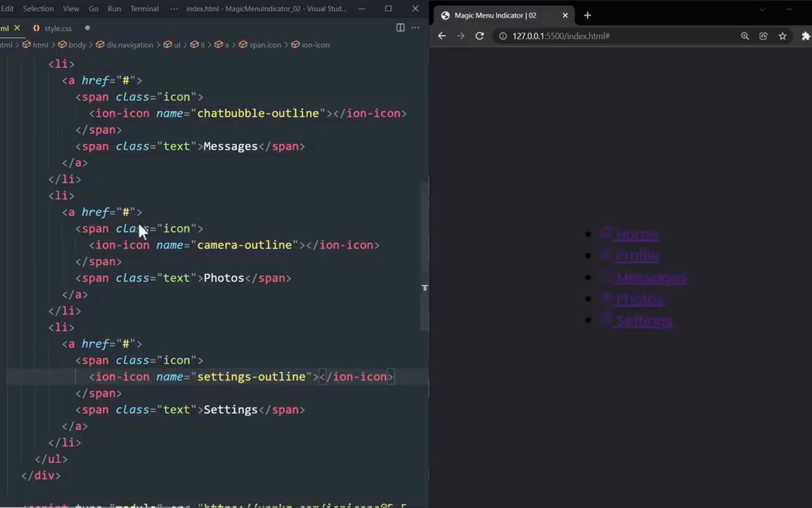This screenshot has width=812, height=508.
Task: Select the ul breadcrumb item
Action: point(172,45)
